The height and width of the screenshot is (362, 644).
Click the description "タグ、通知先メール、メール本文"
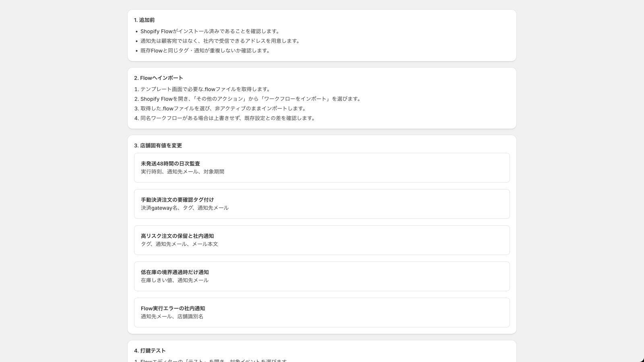tap(180, 244)
